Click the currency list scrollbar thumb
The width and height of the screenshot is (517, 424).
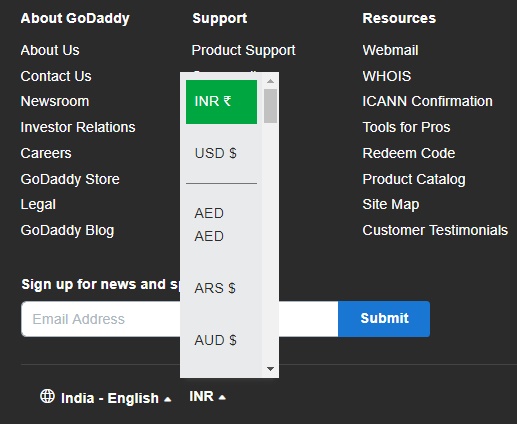click(270, 106)
